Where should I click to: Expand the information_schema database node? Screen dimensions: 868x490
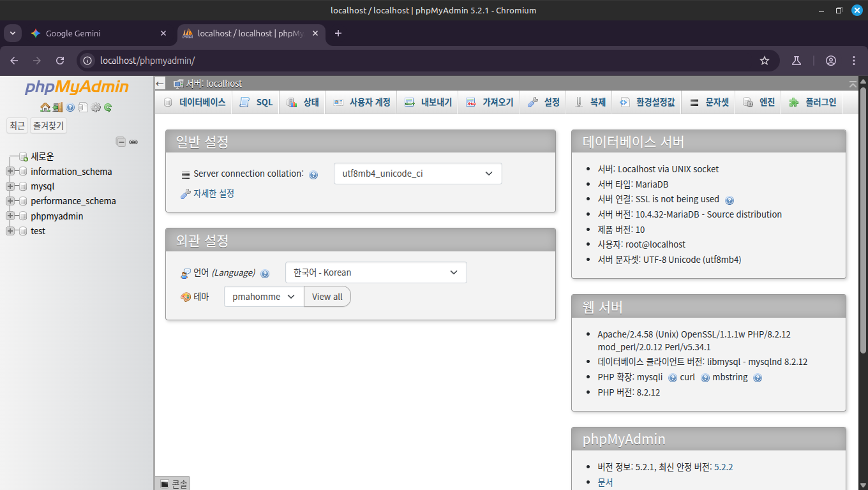click(x=10, y=172)
